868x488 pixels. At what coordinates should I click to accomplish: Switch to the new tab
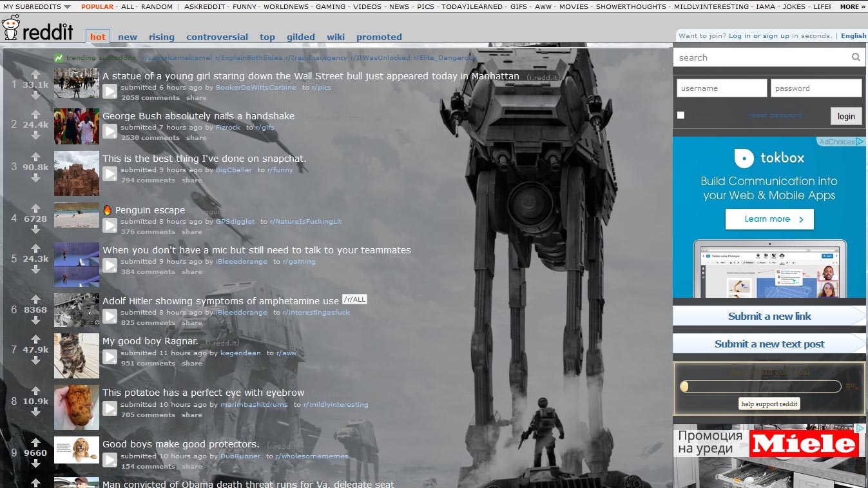pos(127,37)
